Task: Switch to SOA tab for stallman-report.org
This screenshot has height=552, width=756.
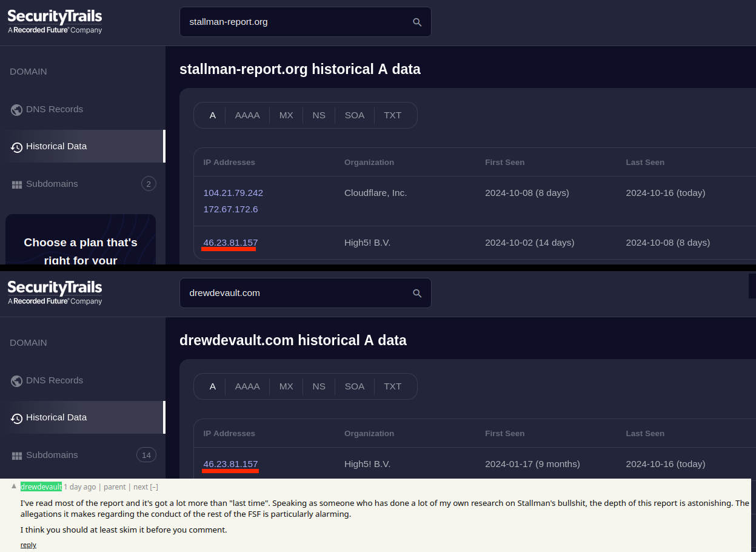Action: coord(355,115)
